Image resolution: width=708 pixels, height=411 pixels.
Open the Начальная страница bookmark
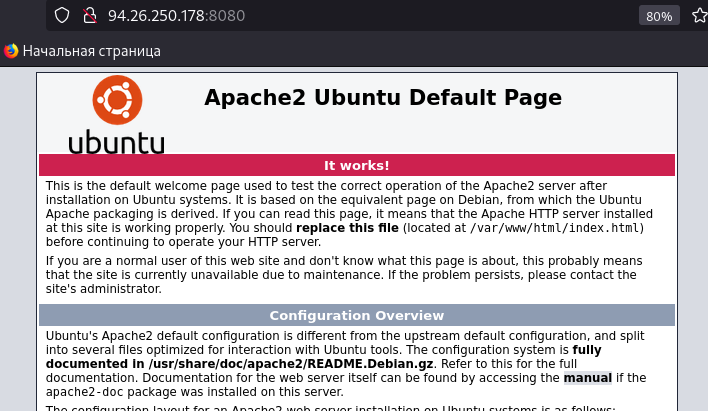coord(91,51)
